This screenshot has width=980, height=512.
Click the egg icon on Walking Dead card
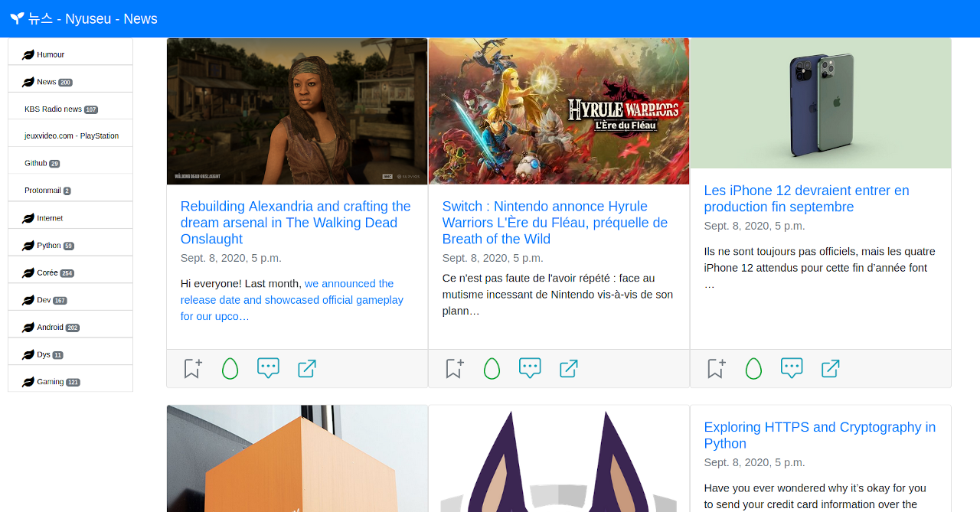point(230,368)
